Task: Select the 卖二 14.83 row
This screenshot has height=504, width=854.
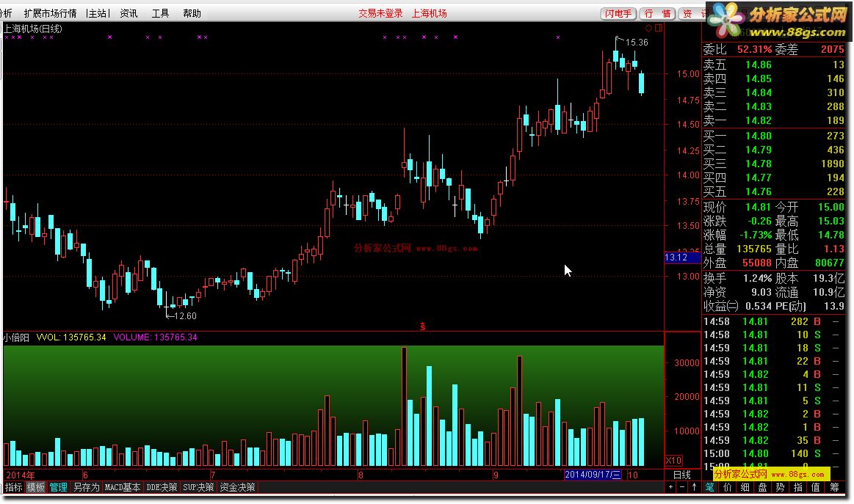Action: 773,106
